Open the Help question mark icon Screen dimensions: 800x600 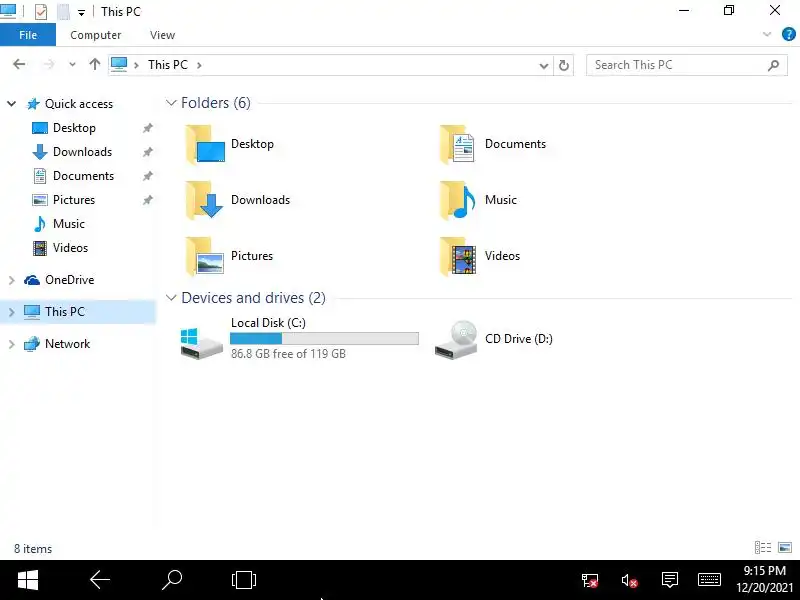[x=788, y=35]
